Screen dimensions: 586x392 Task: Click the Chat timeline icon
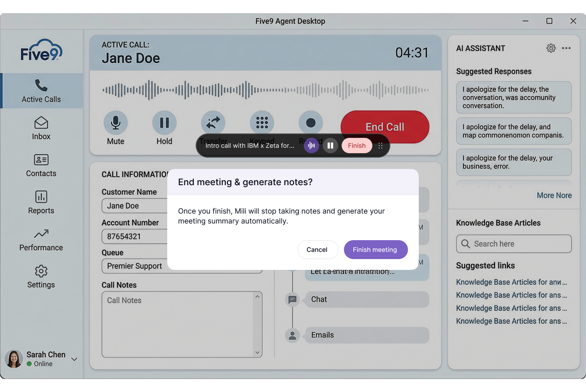click(x=293, y=300)
